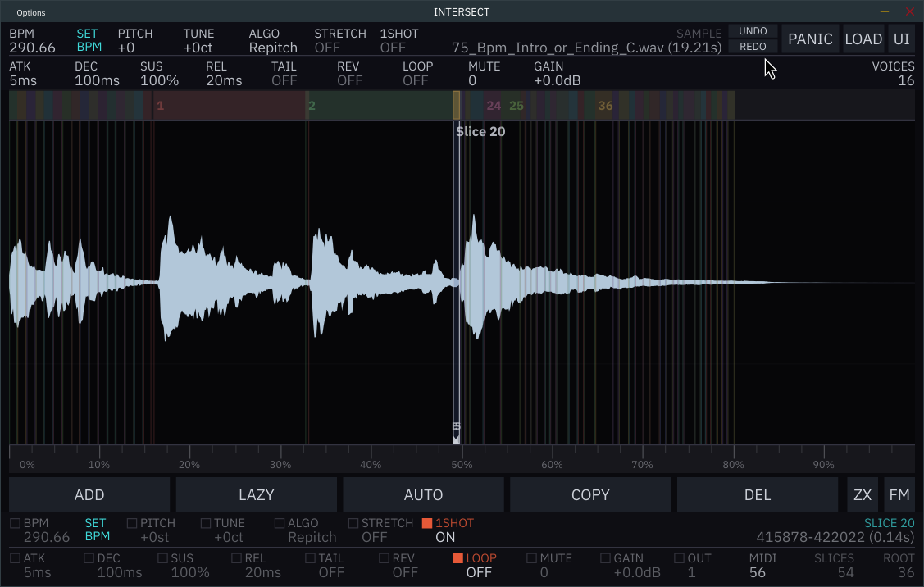This screenshot has width=924, height=587.
Task: Open the FM panel
Action: pos(899,494)
